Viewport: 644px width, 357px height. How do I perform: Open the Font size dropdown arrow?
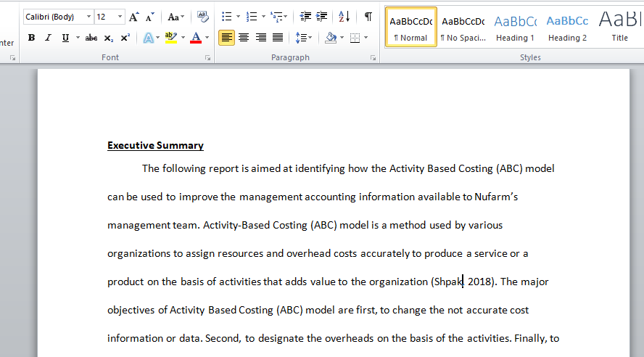coord(120,17)
